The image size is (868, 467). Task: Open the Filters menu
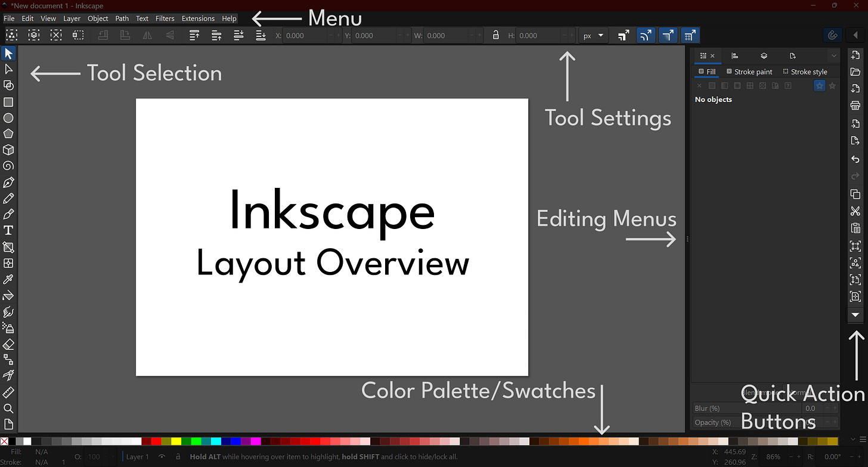pyautogui.click(x=165, y=18)
